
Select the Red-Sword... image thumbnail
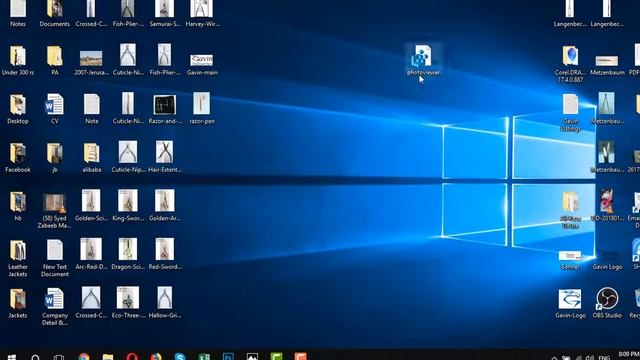pos(165,254)
